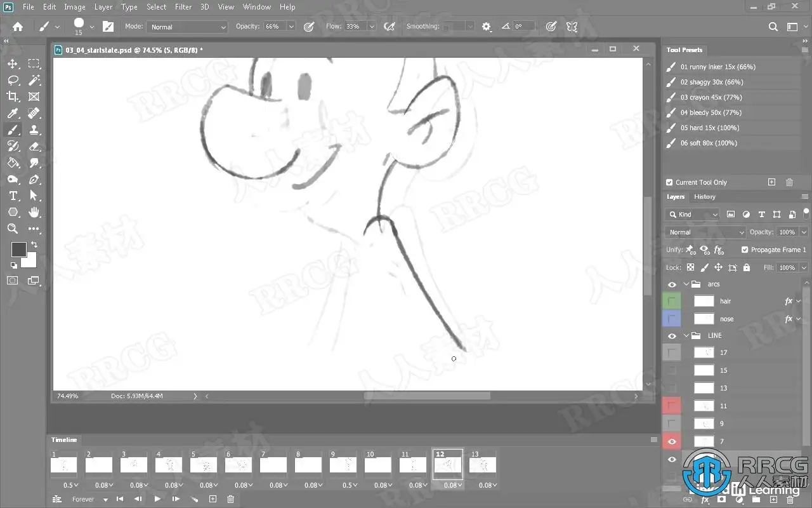The image size is (812, 508).
Task: Collapse the arcs layer group
Action: (x=686, y=284)
